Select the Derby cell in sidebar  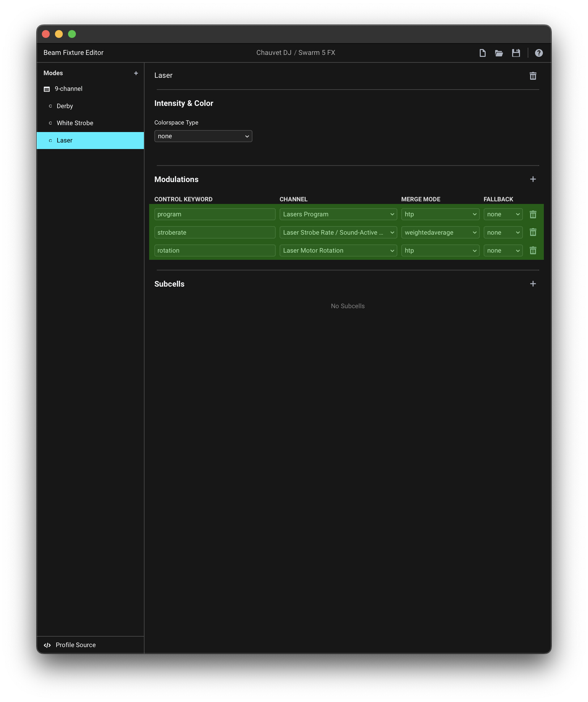pos(64,106)
